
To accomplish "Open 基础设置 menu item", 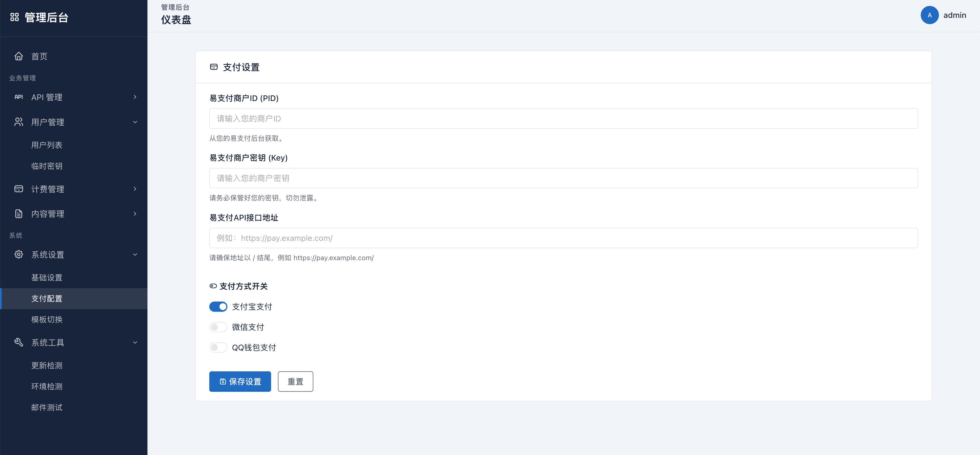I will tap(74, 277).
